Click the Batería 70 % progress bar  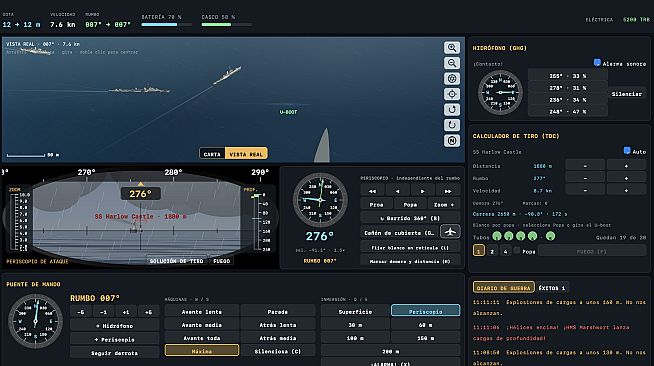tap(166, 25)
